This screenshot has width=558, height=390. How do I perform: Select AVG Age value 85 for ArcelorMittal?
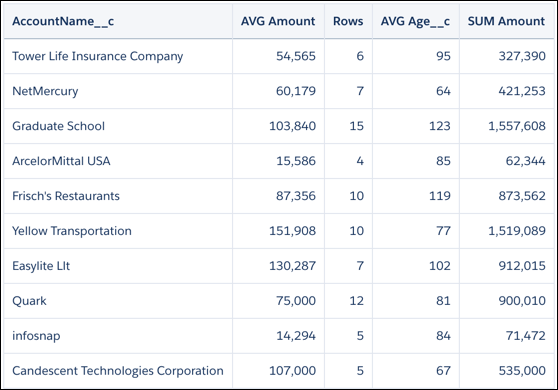[443, 161]
